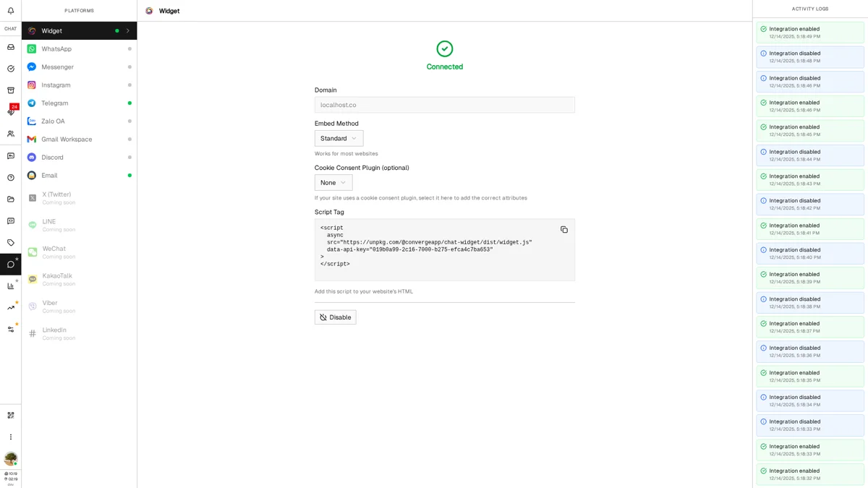Expand the Widget platform chevron

pos(128,30)
